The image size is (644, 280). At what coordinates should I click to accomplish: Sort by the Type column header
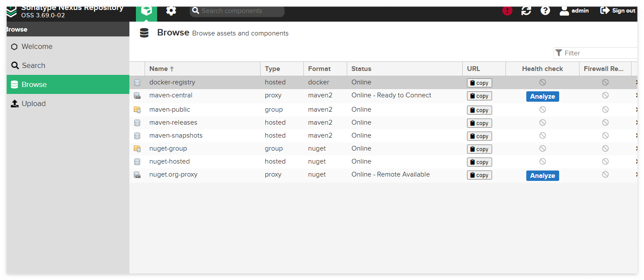282,69
